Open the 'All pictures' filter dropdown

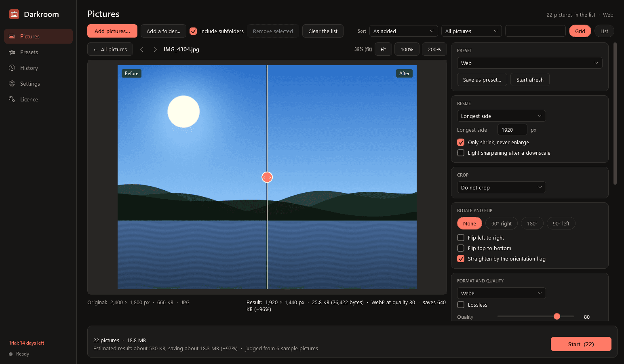tap(471, 31)
